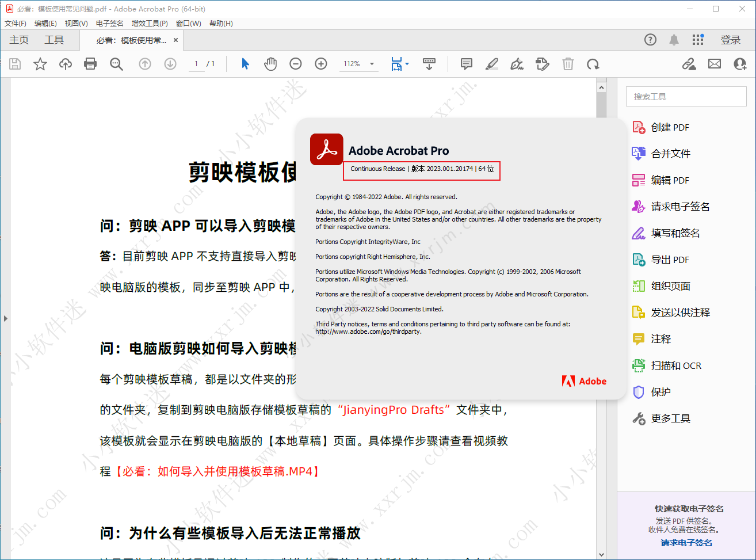The height and width of the screenshot is (560, 756).
Task: Choose the selection arrow tool
Action: 245,64
